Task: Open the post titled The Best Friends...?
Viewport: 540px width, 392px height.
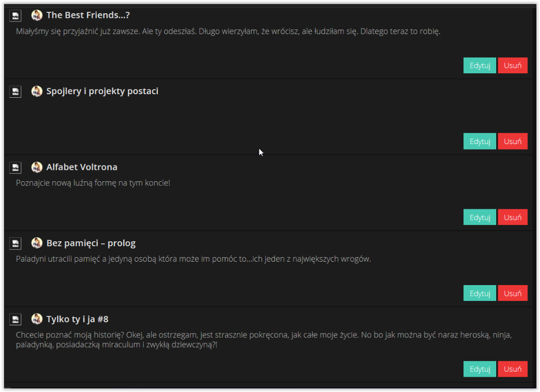Action: tap(88, 15)
